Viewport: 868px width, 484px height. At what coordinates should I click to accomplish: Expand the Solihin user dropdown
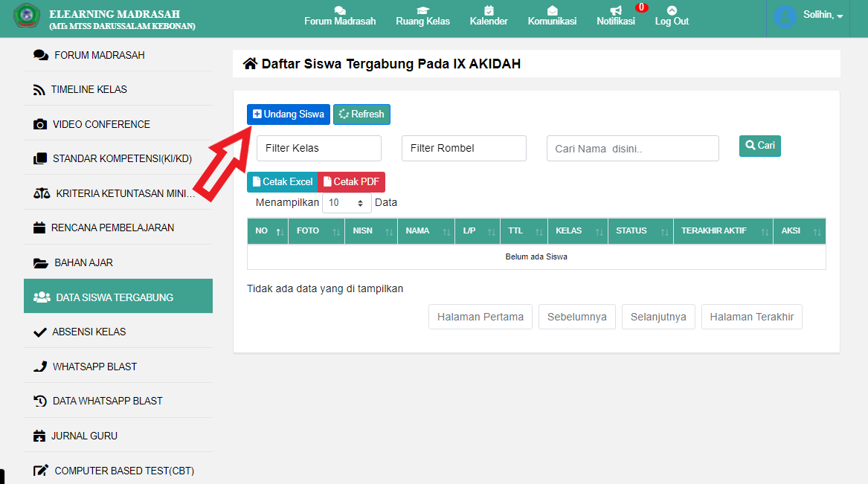[x=823, y=16]
